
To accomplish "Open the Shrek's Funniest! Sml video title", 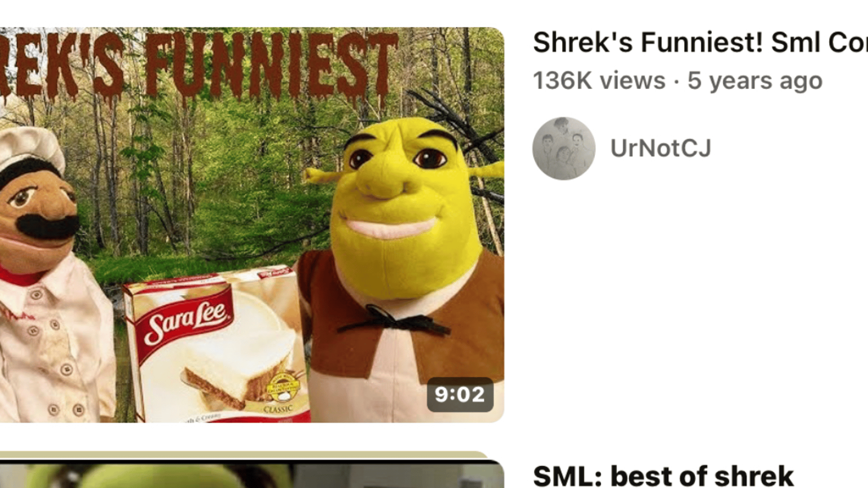I will pos(700,43).
